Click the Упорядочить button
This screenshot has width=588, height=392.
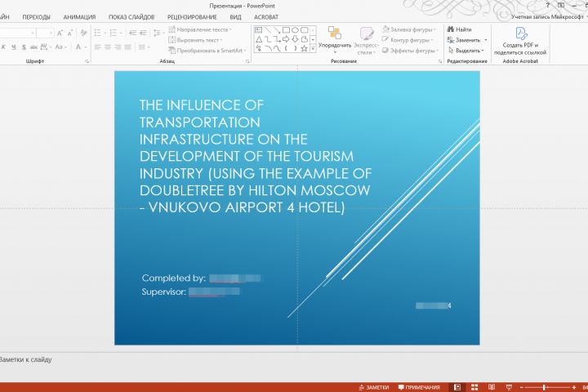pyautogui.click(x=335, y=40)
